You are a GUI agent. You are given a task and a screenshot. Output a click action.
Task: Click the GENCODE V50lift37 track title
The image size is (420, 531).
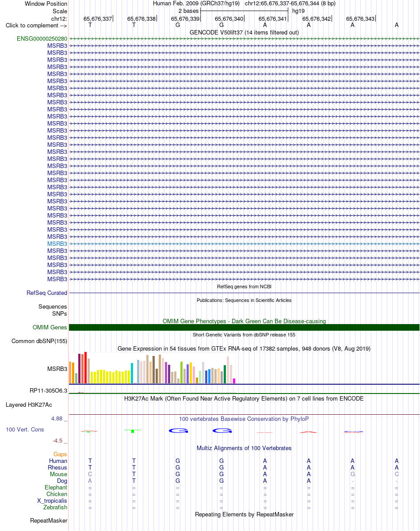pyautogui.click(x=244, y=32)
